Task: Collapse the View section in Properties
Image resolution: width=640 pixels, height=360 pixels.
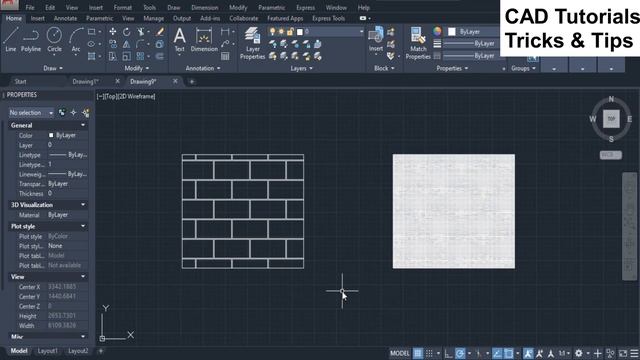Action: click(x=83, y=277)
